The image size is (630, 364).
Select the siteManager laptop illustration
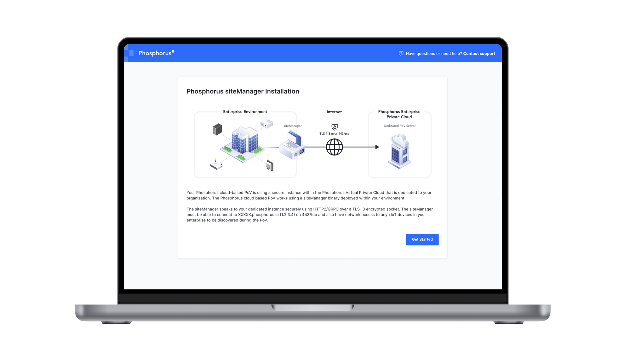pyautogui.click(x=292, y=145)
